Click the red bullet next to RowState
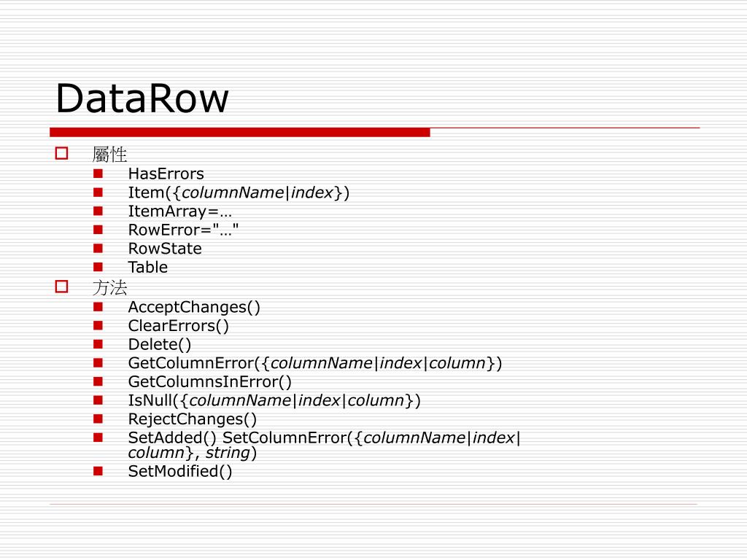 click(98, 248)
